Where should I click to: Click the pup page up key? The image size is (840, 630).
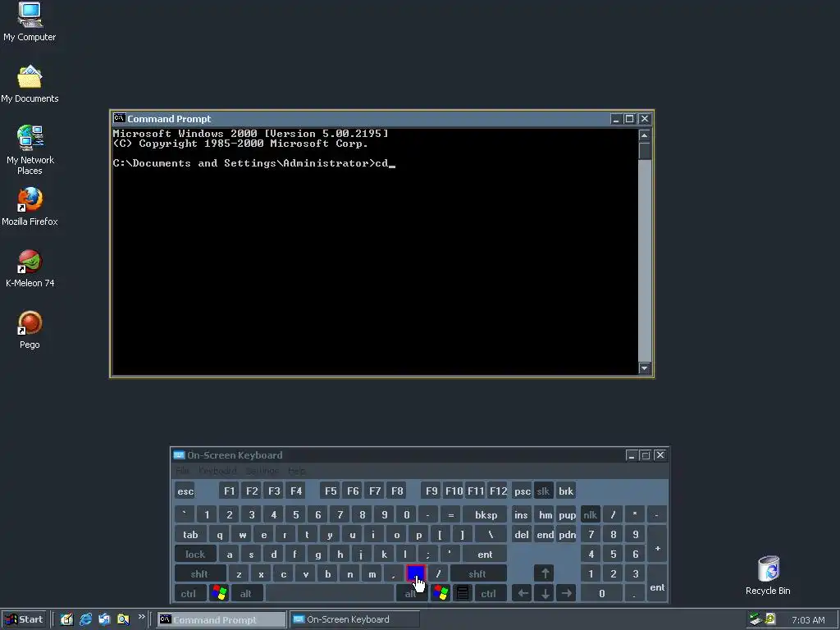567,515
